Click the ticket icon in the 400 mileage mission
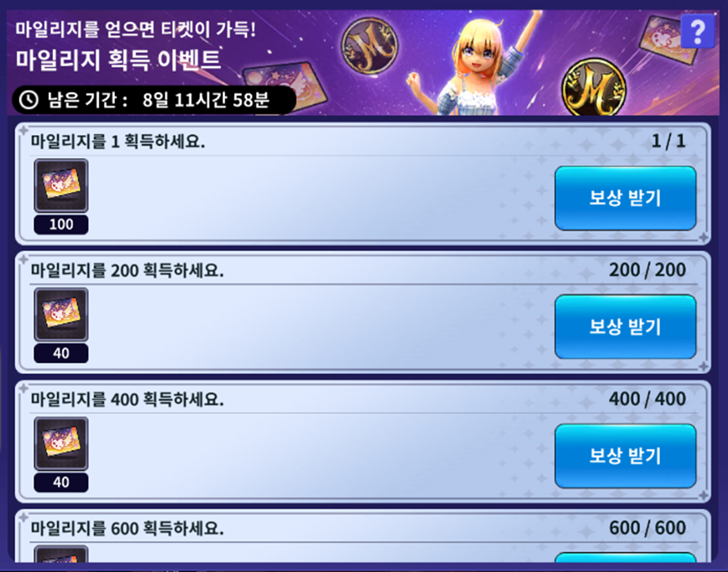 (60, 444)
